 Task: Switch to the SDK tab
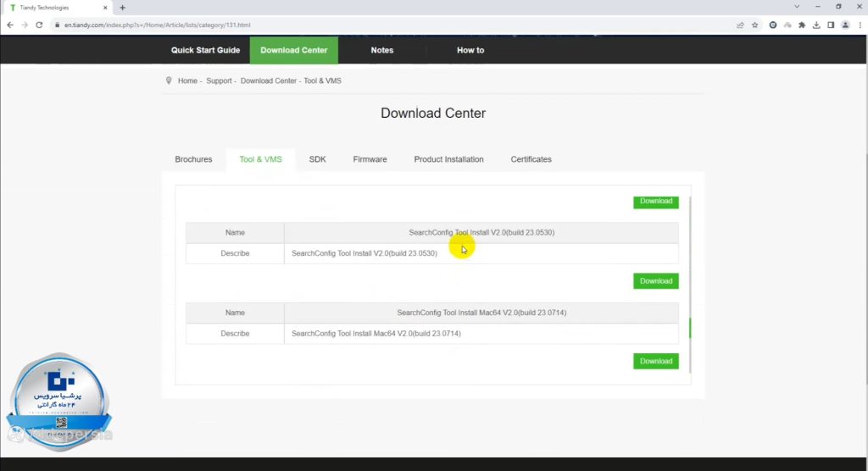(x=317, y=159)
